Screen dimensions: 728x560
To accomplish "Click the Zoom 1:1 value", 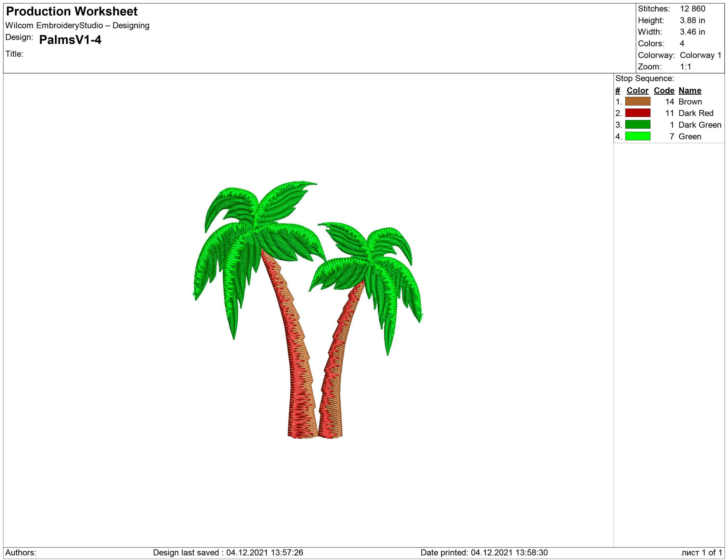I will 685,67.
